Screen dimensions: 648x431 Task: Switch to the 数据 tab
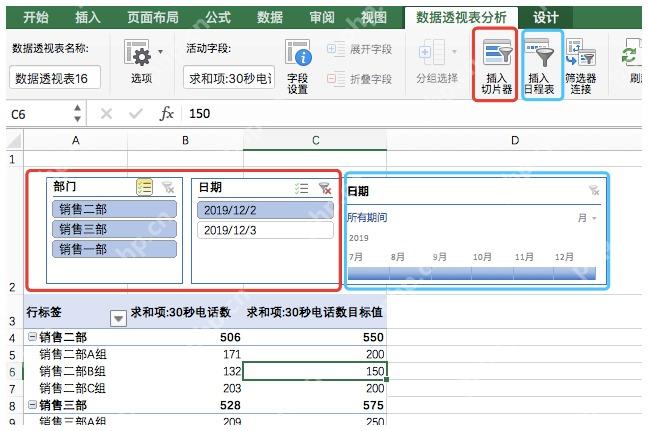pos(270,17)
